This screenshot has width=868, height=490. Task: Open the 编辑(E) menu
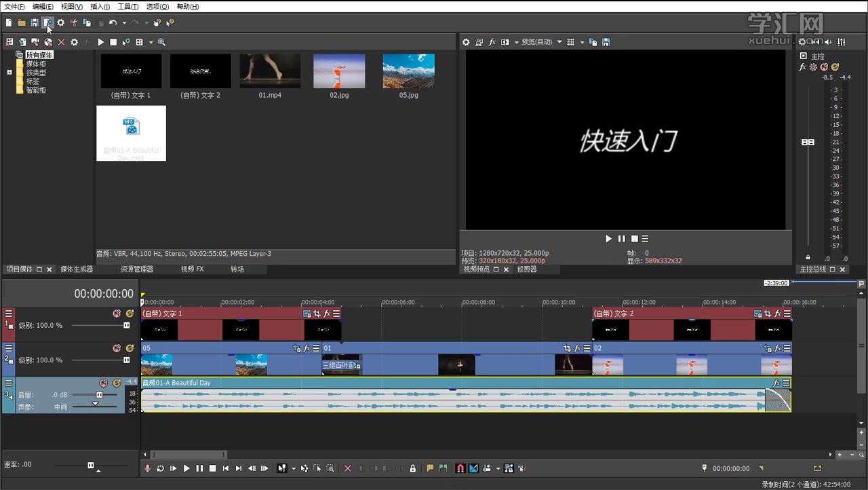click(x=43, y=7)
